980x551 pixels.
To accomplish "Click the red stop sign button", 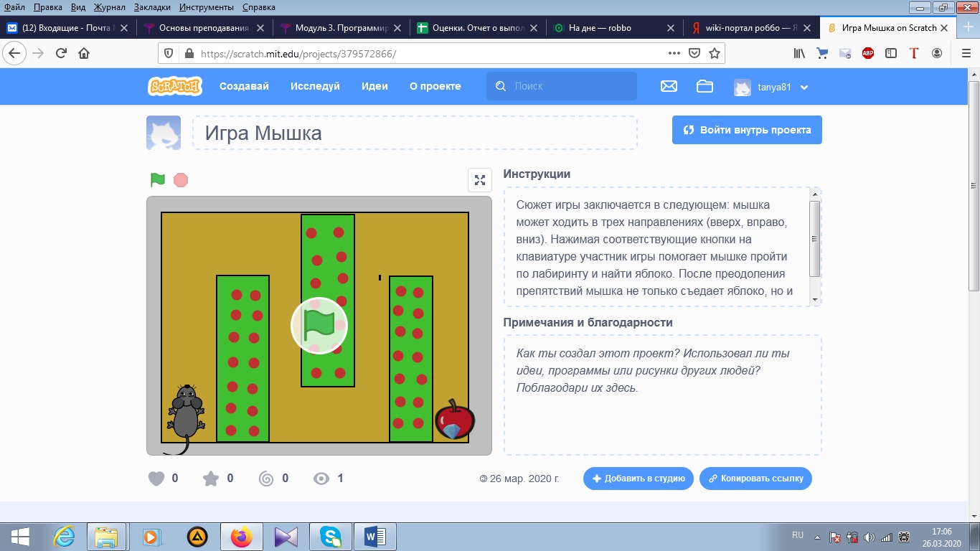I will (181, 179).
